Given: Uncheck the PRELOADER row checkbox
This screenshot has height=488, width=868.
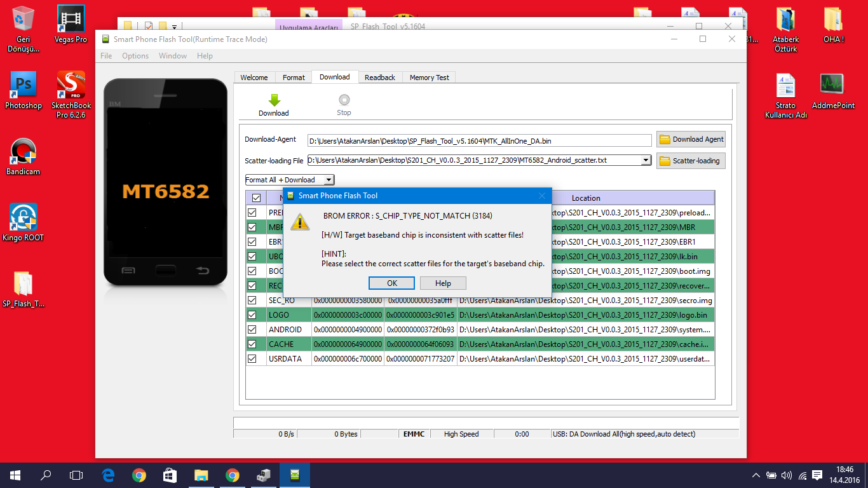Looking at the screenshot, I should (x=252, y=212).
